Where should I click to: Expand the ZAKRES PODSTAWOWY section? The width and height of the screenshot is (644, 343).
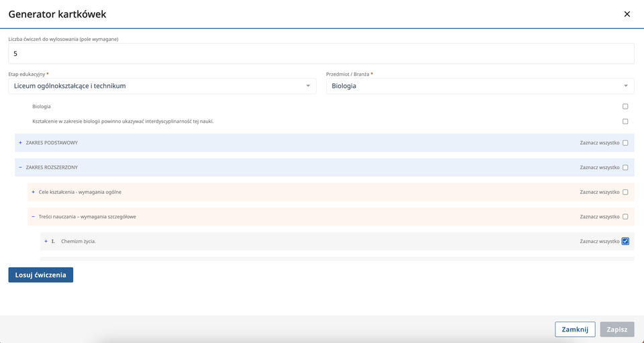20,143
